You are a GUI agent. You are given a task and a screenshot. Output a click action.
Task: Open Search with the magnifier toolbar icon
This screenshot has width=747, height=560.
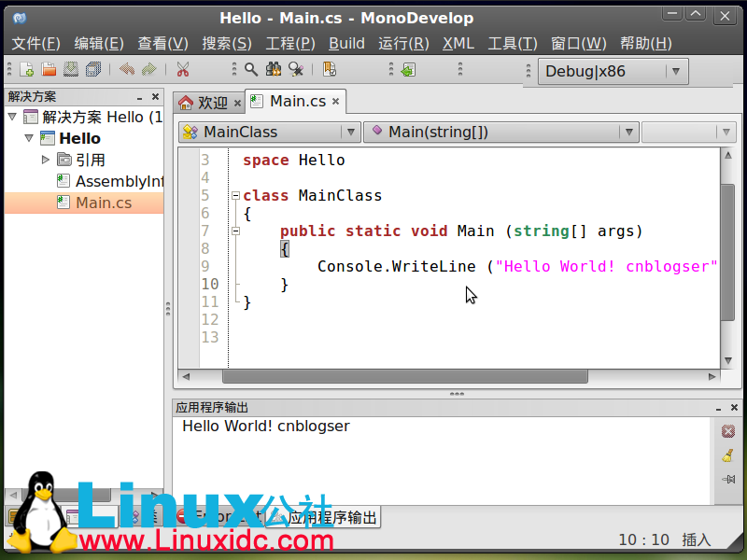[x=250, y=69]
